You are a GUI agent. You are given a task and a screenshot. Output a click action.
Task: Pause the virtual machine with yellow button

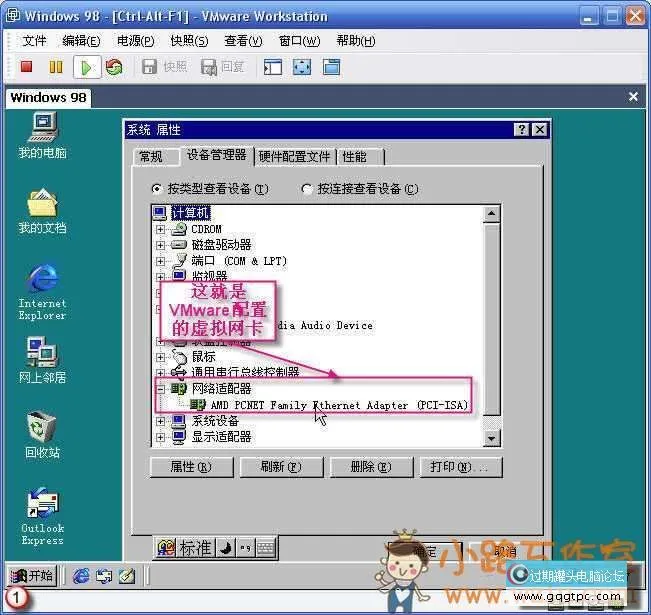56,67
